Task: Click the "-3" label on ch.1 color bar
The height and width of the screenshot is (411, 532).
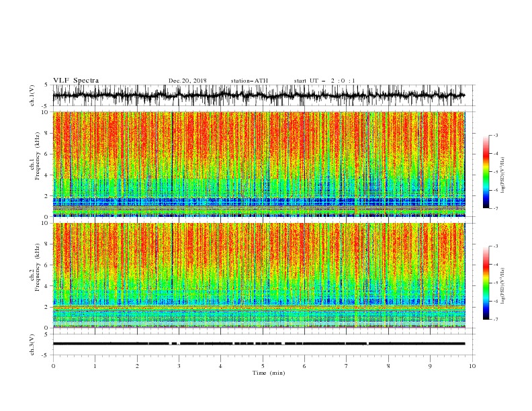Action: point(495,135)
